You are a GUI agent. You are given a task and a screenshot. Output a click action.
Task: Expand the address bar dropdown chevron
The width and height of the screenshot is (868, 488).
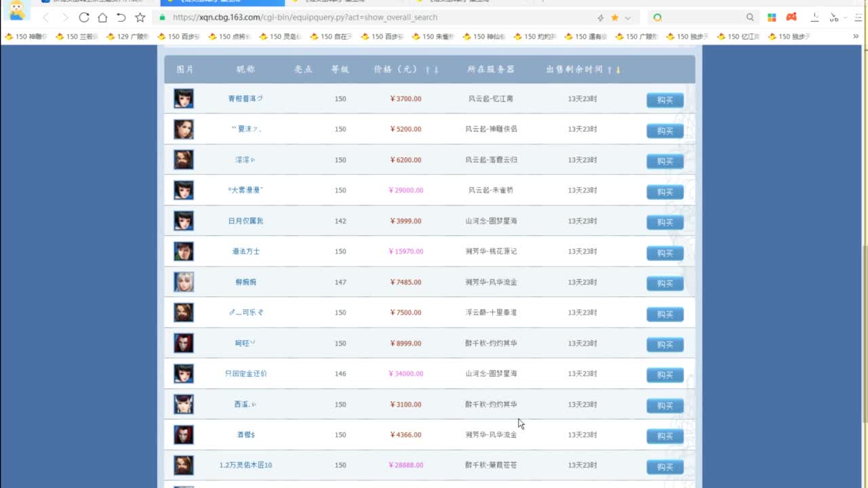point(627,18)
